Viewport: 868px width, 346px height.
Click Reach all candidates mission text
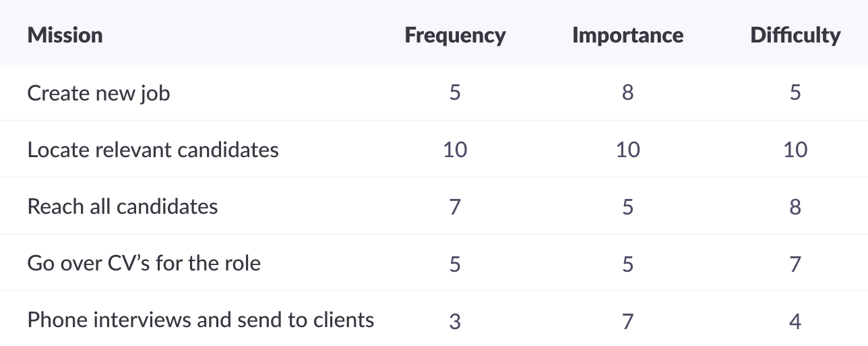tap(123, 206)
